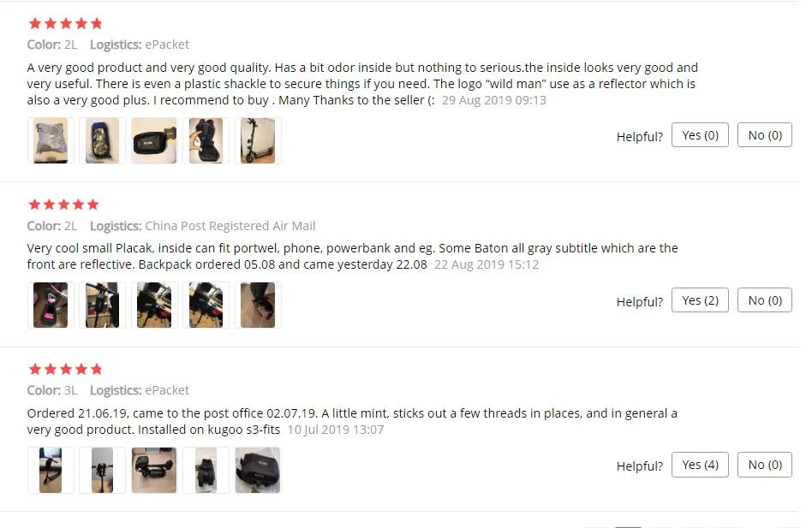Open scooter photo in first review
The height and width of the screenshot is (528, 812).
(x=258, y=140)
